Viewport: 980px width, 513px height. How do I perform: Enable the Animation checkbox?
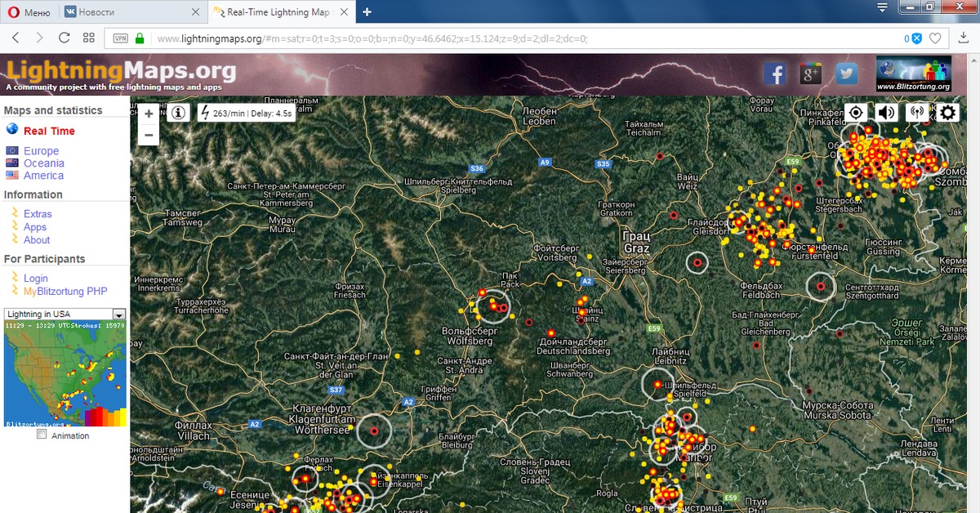coord(42,435)
